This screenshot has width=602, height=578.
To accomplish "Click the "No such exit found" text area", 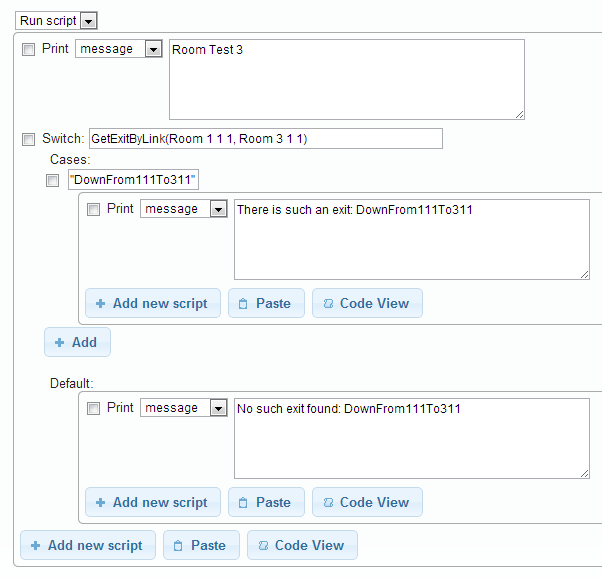I will (x=411, y=438).
